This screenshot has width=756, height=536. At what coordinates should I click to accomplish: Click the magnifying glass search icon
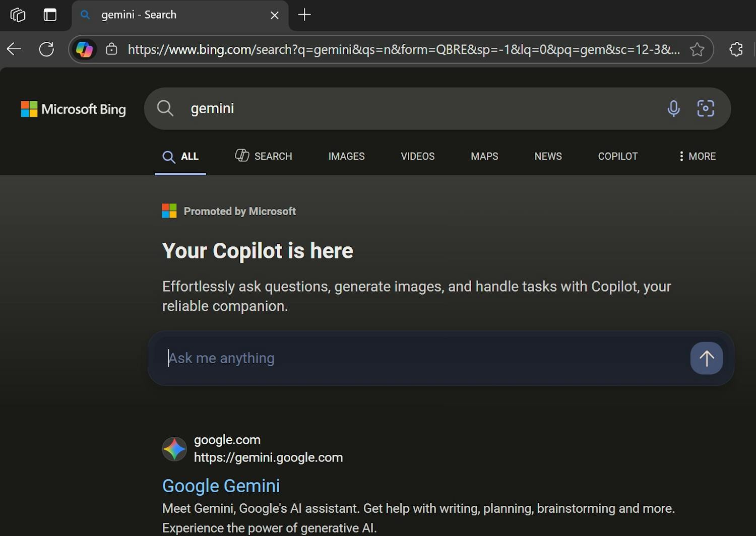point(165,108)
